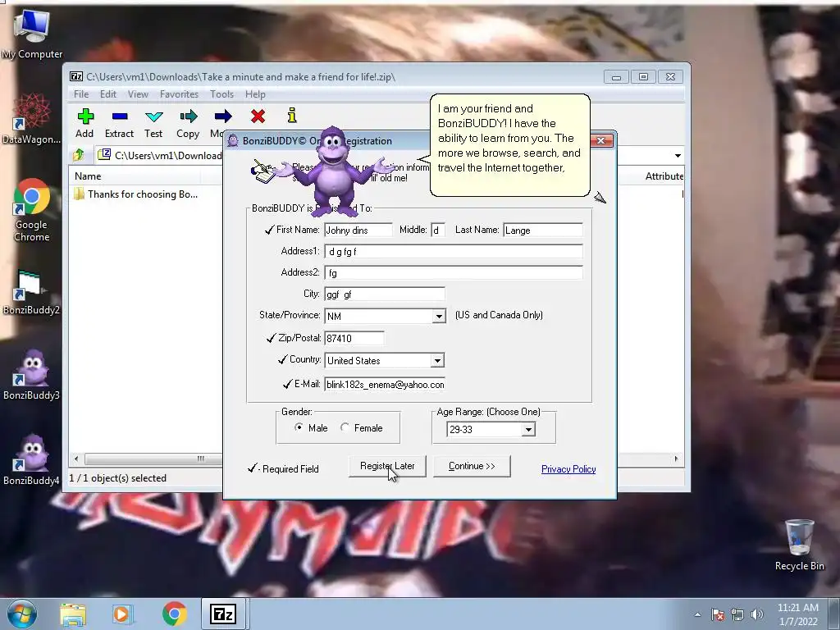The width and height of the screenshot is (840, 630).
Task: Open the Help menu in 7-Zip
Action: [255, 94]
